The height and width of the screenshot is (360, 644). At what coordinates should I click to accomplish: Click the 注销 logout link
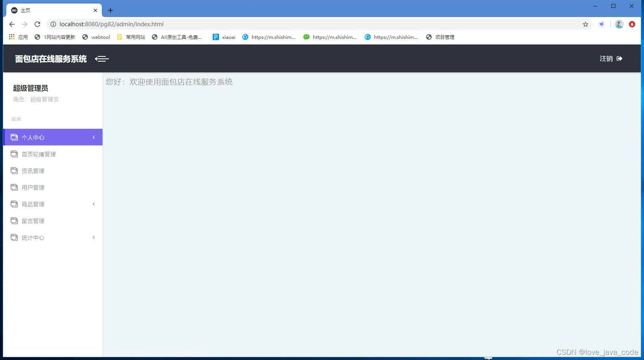pyautogui.click(x=605, y=58)
